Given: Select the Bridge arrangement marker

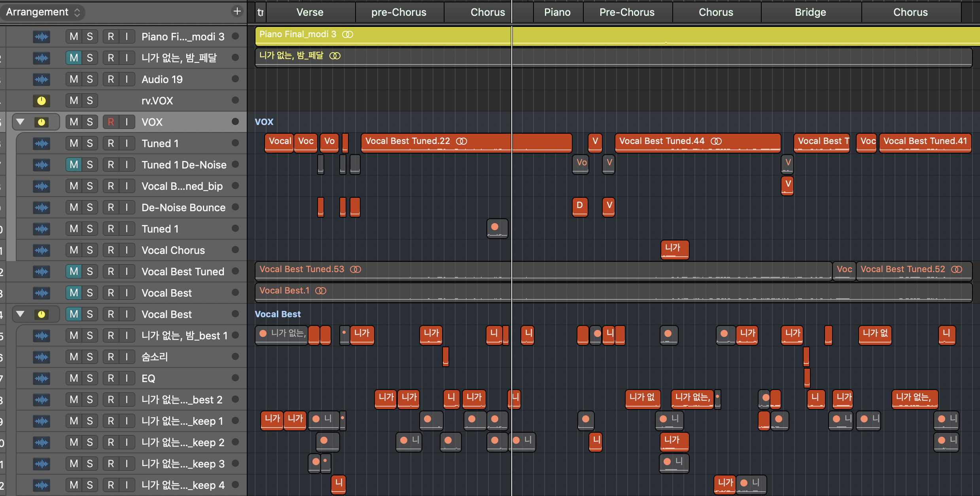Looking at the screenshot, I should (x=810, y=12).
